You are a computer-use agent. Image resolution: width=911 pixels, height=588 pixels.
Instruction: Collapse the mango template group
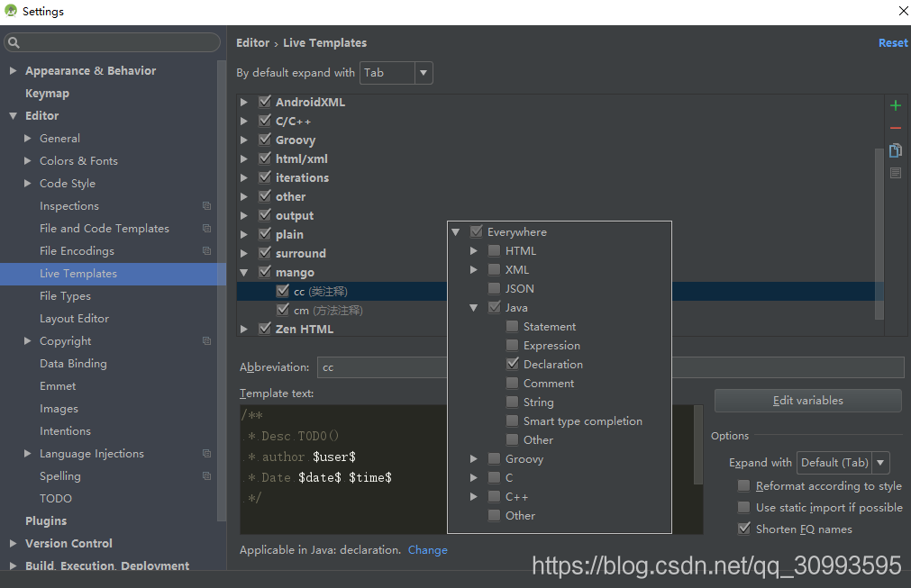[x=244, y=272]
